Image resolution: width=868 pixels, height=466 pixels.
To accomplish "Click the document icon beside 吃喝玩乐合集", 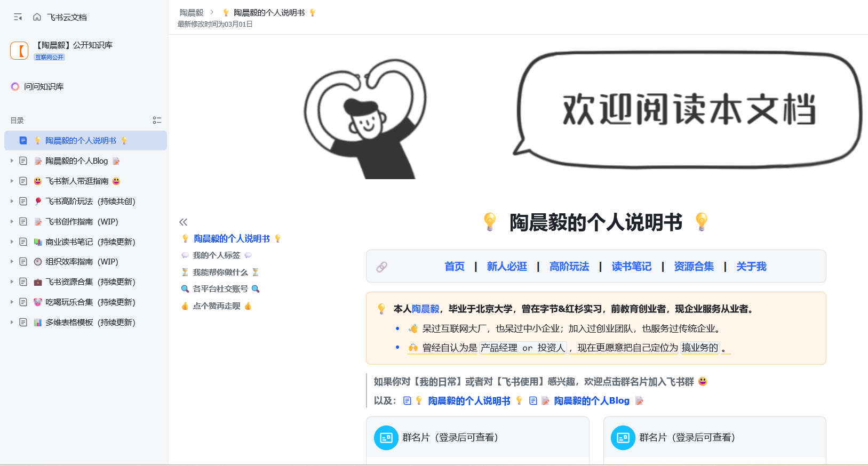I will tap(23, 302).
